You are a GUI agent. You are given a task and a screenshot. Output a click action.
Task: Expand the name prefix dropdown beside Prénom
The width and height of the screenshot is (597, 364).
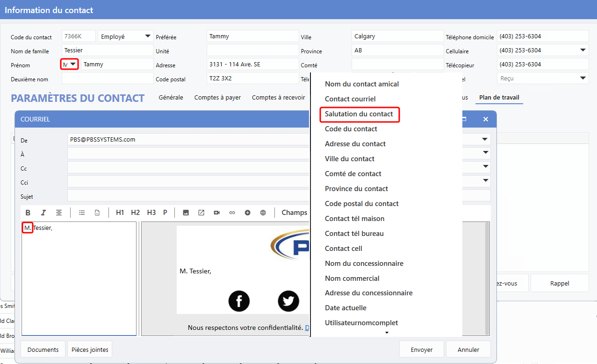click(73, 64)
